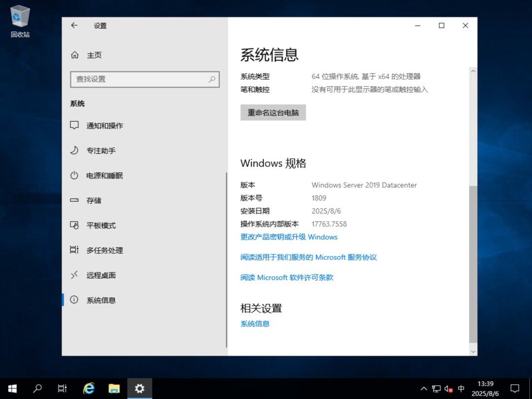
Task: Click the 重命名这台电脑 button
Action: click(273, 112)
